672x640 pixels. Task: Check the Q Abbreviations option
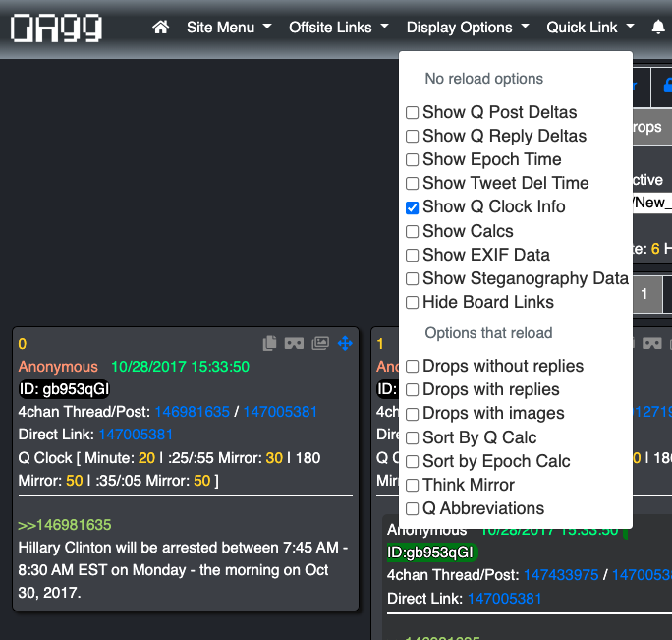[x=413, y=508]
